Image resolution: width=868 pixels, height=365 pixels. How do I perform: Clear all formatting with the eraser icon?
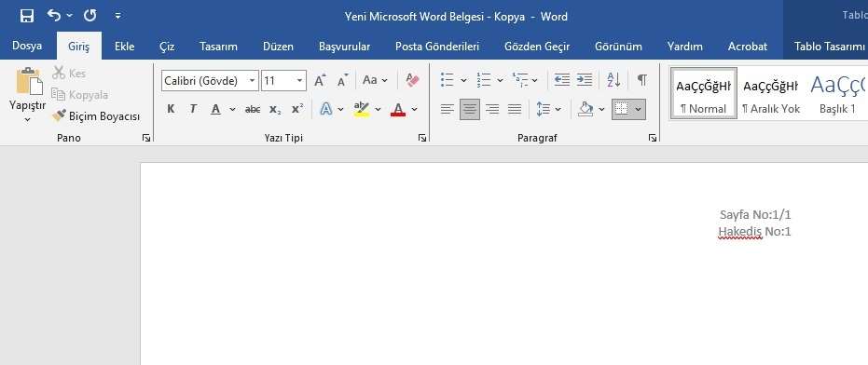pos(412,80)
